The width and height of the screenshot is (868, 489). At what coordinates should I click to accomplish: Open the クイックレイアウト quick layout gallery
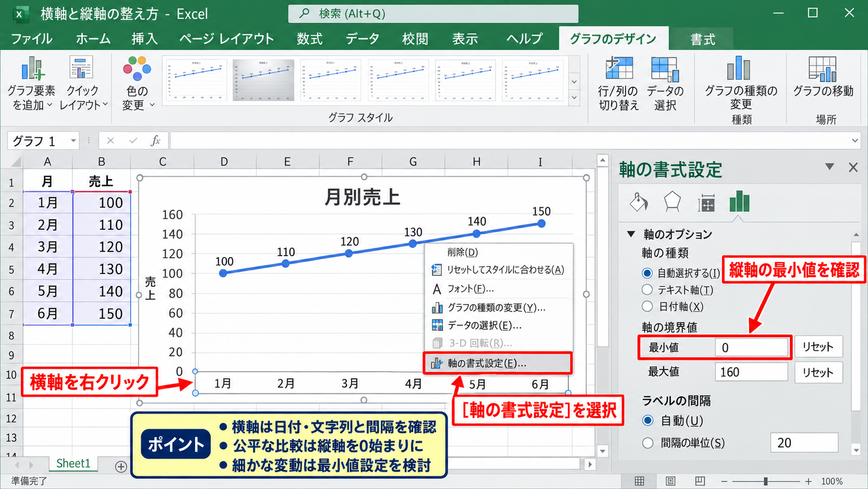click(82, 83)
